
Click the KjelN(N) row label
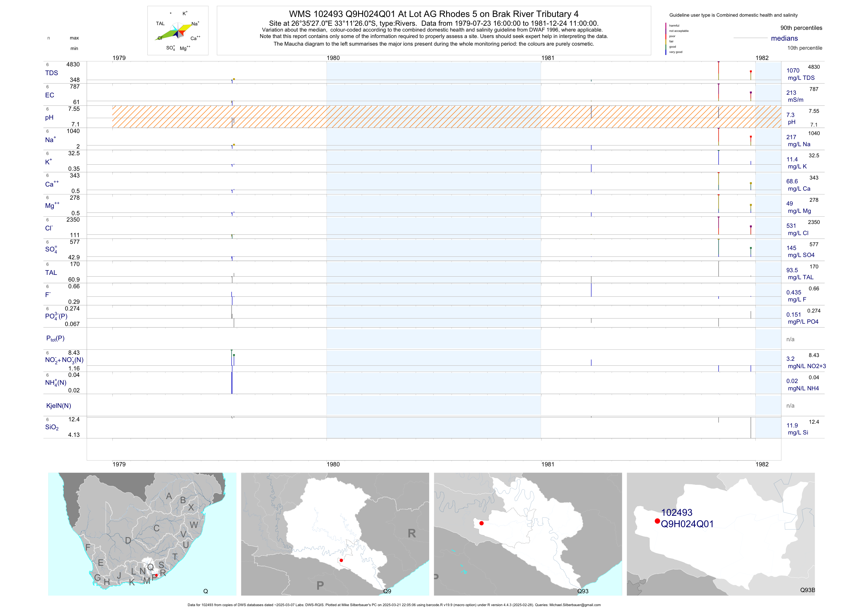point(58,406)
